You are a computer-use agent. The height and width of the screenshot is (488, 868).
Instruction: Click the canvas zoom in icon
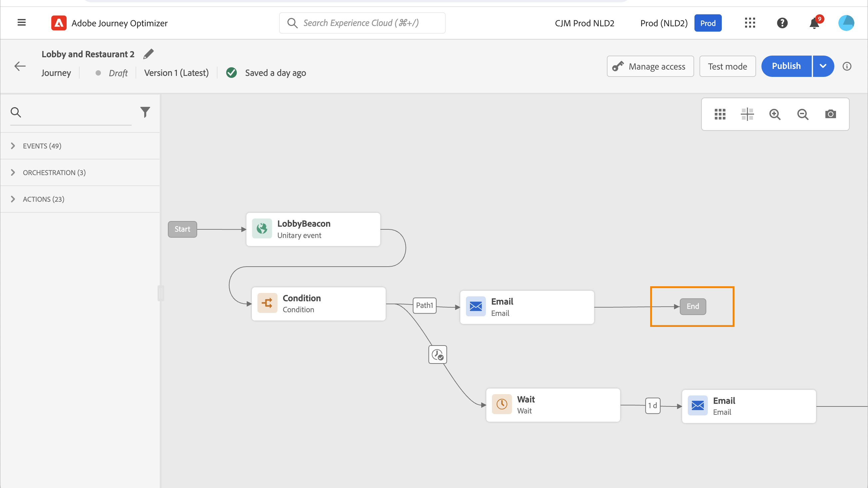tap(775, 114)
